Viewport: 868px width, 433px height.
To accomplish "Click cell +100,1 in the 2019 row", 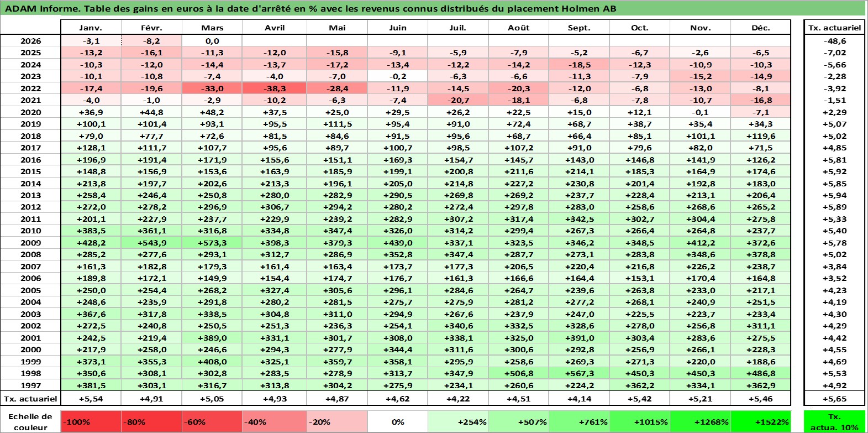I will 91,124.
